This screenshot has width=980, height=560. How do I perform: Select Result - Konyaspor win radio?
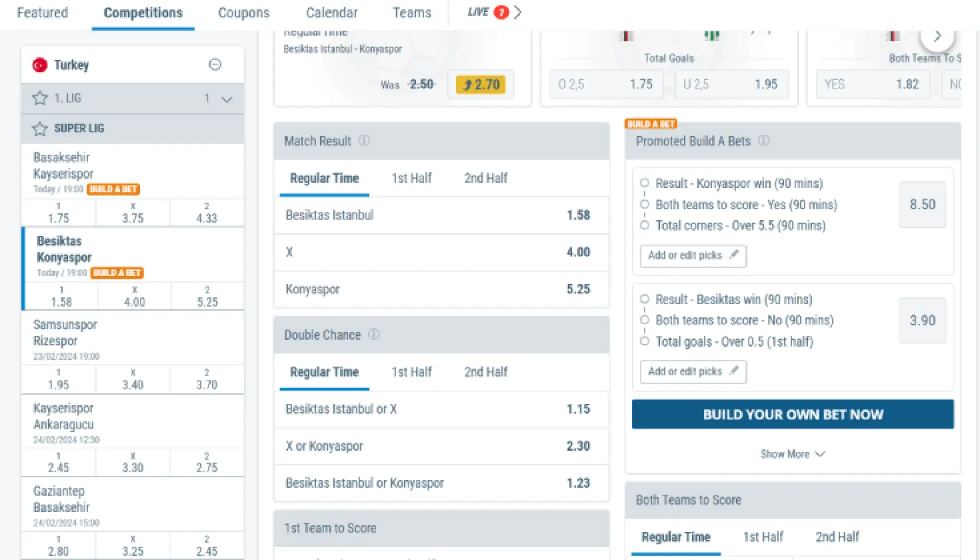[x=645, y=183]
